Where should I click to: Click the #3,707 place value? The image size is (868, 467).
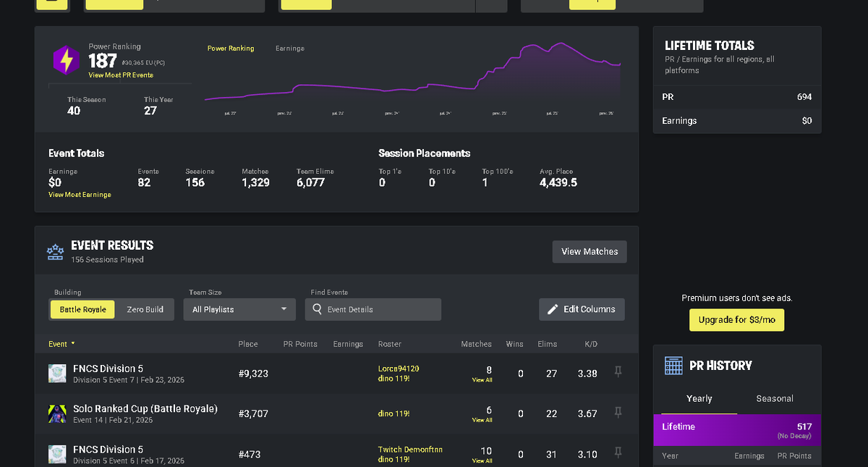253,414
